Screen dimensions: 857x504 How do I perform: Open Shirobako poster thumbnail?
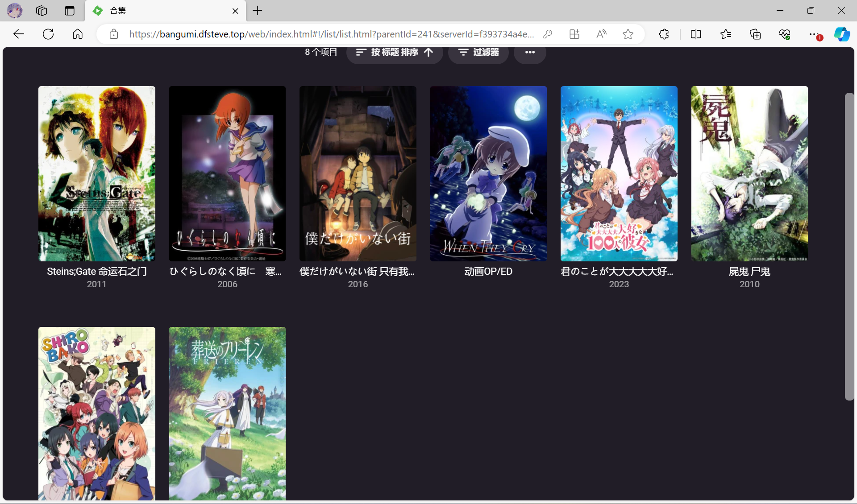[97, 413]
